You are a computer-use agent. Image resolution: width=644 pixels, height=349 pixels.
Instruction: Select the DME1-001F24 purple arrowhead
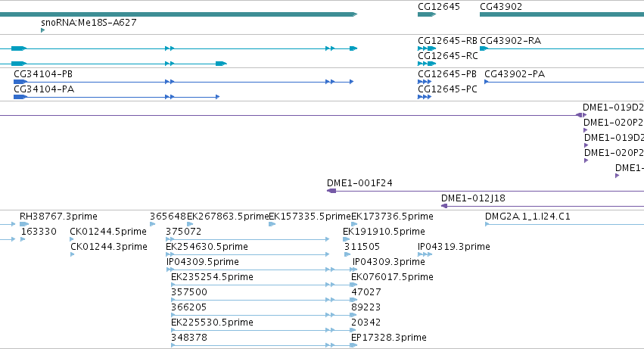[x=331, y=191]
